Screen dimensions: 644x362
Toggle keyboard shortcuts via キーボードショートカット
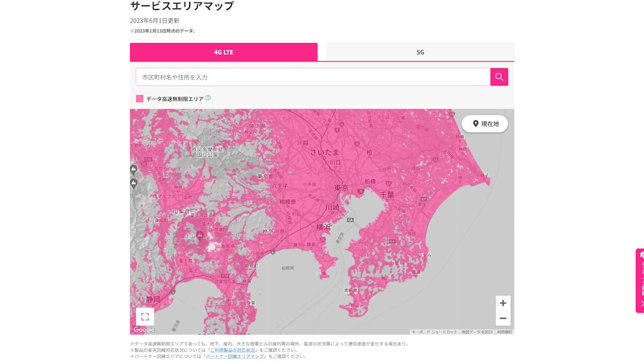(434, 331)
